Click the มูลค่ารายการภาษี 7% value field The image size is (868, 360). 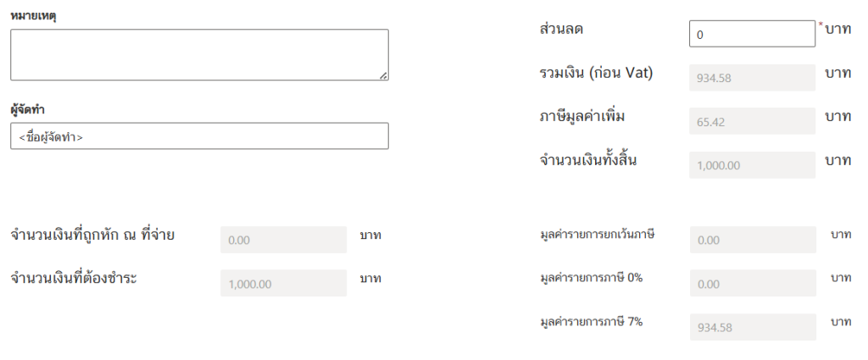coord(753,327)
